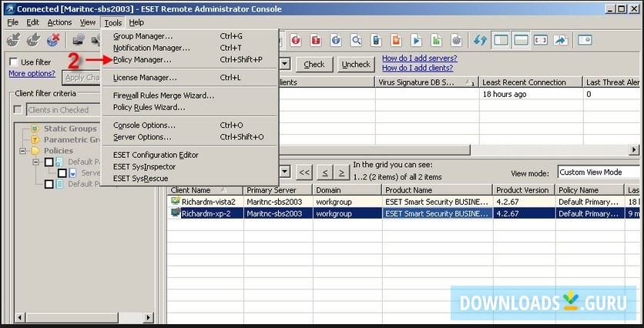Viewport: 644px width, 328px height.
Task: Check the Server policy checkbox in tree
Action: point(62,172)
